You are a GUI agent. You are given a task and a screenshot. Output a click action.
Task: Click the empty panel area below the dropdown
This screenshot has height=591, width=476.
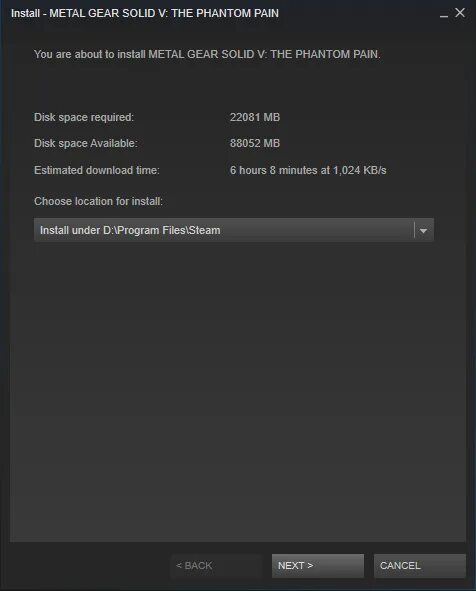coord(237,392)
